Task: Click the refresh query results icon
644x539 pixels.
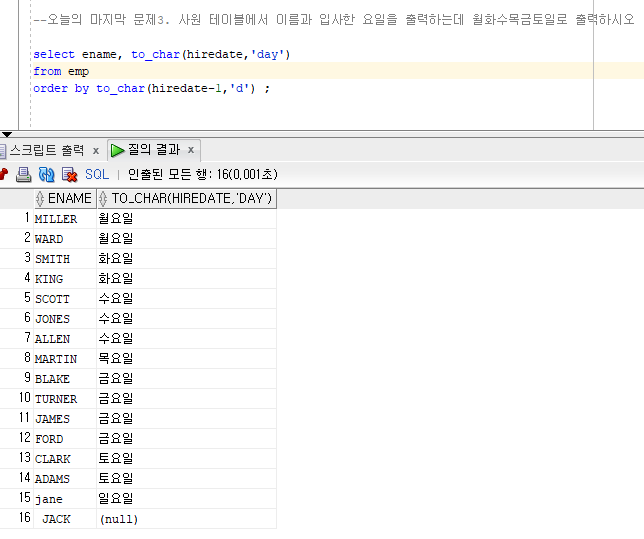Action: click(x=46, y=174)
